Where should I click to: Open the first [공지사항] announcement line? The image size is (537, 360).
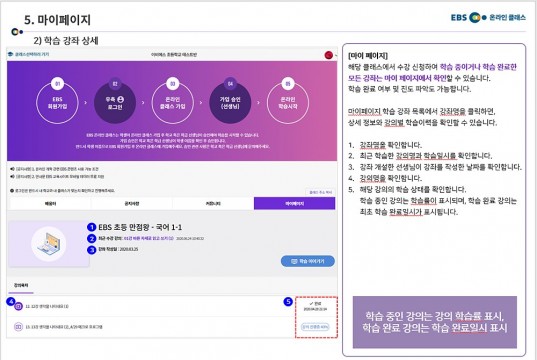point(57,169)
